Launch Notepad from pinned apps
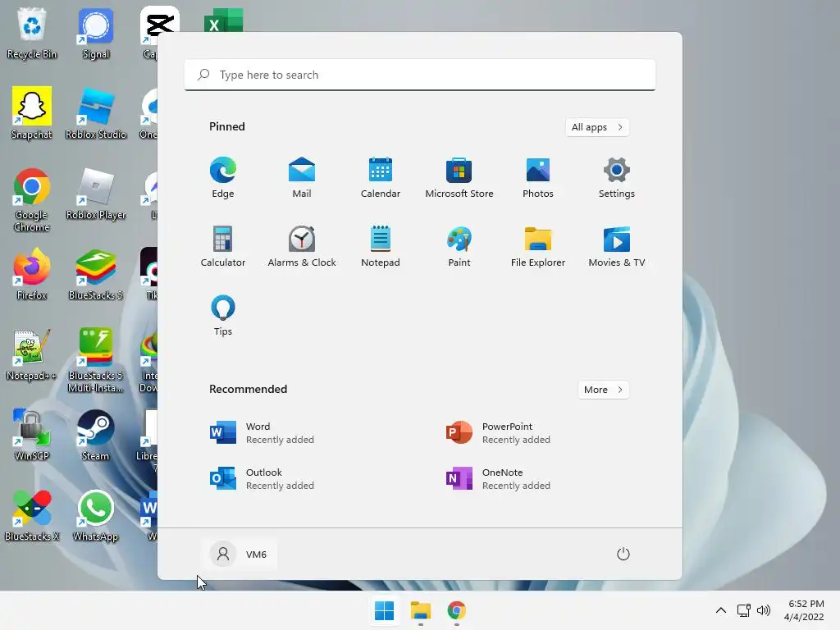 381,246
